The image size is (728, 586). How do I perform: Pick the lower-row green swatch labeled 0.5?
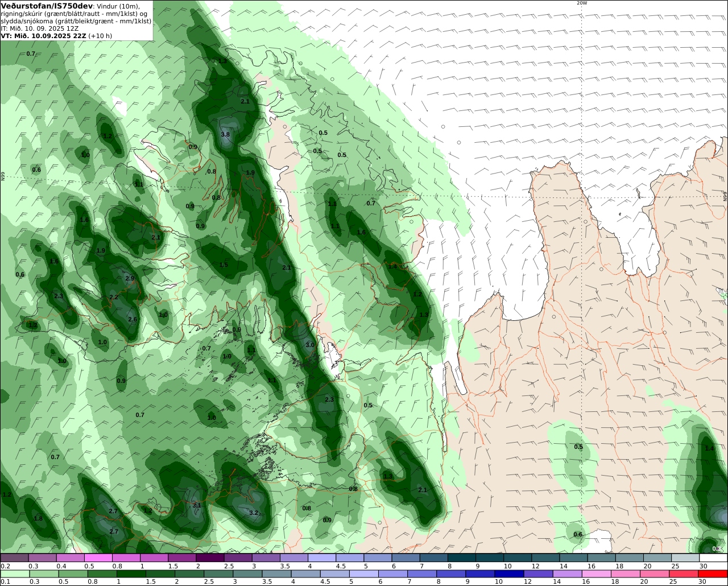click(x=73, y=573)
